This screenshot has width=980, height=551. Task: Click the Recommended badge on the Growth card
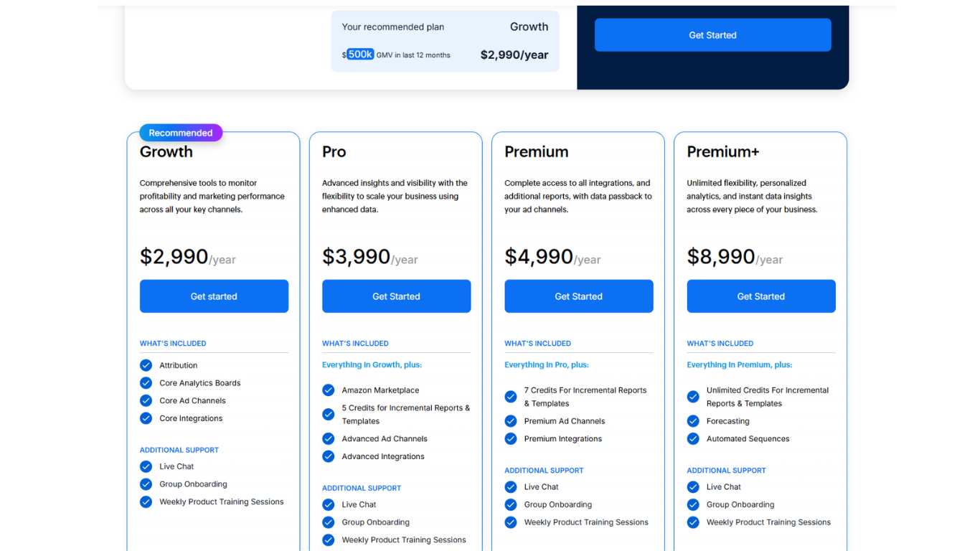tap(180, 132)
